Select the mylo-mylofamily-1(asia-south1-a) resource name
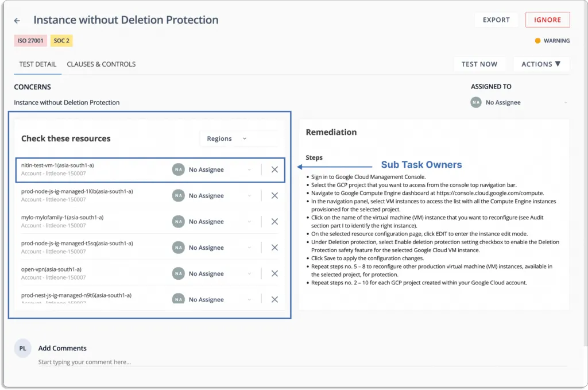This screenshot has width=588, height=390. 62,217
